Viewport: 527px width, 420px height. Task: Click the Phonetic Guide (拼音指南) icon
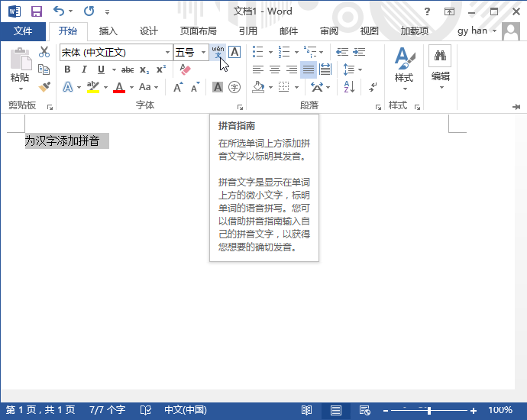(x=218, y=52)
